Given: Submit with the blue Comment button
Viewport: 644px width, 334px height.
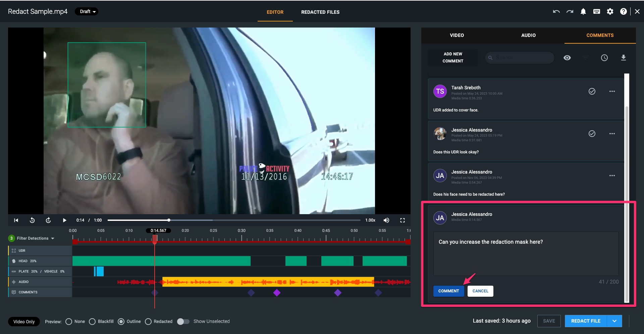Looking at the screenshot, I should (x=448, y=291).
